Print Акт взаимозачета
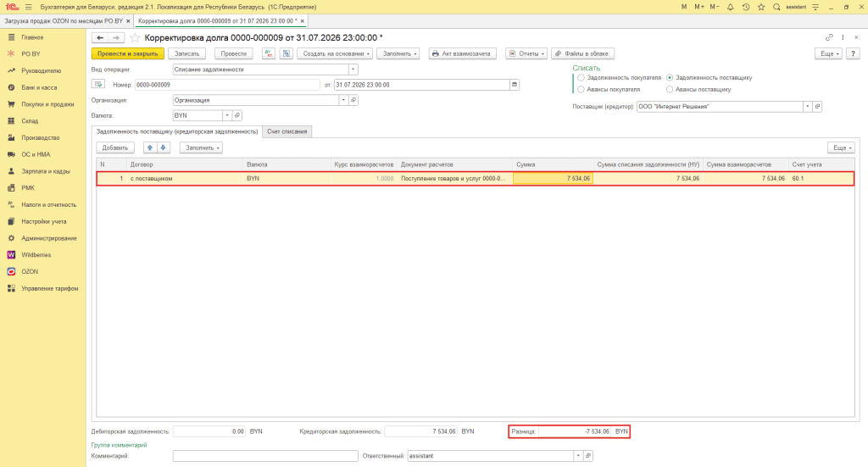Image resolution: width=868 pixels, height=467 pixels. click(x=462, y=53)
